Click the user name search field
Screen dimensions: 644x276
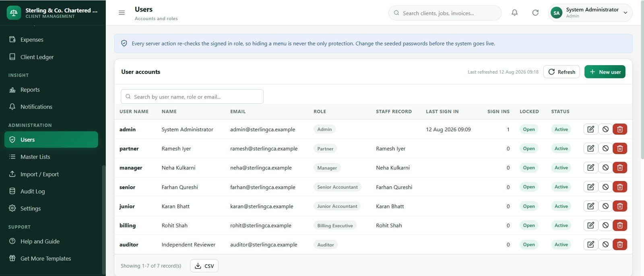pyautogui.click(x=192, y=97)
